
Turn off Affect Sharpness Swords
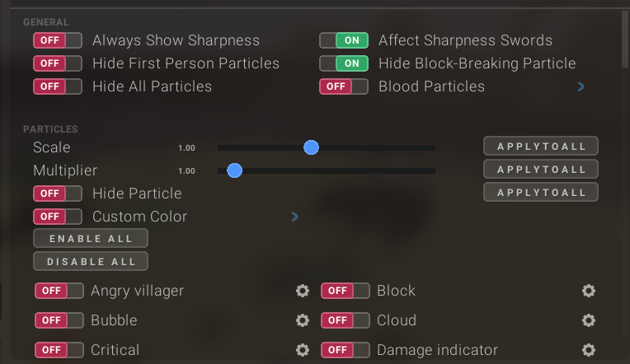344,40
